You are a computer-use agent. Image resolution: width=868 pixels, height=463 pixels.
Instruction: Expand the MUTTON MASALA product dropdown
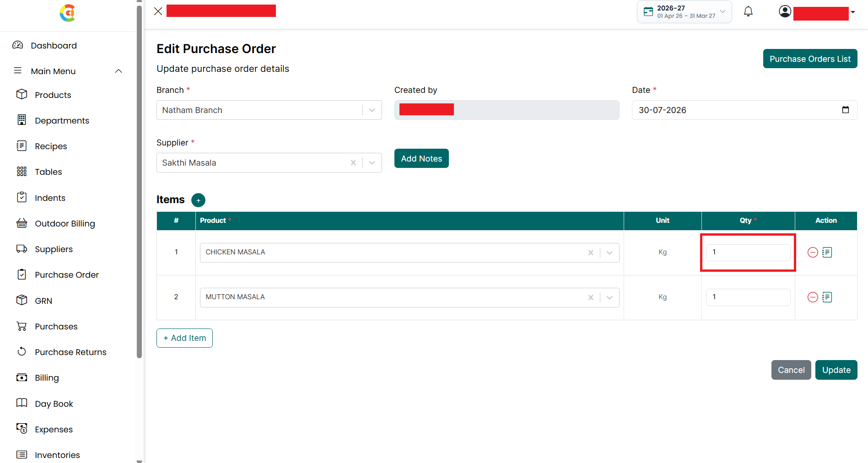pyautogui.click(x=609, y=297)
